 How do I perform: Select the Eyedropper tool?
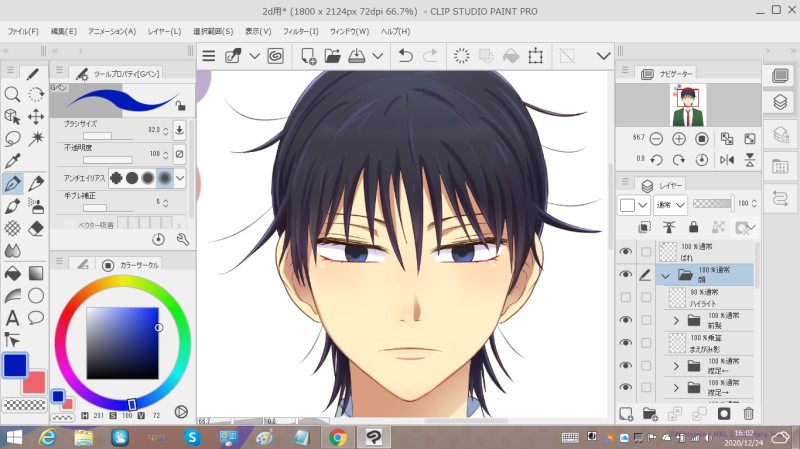click(x=12, y=161)
